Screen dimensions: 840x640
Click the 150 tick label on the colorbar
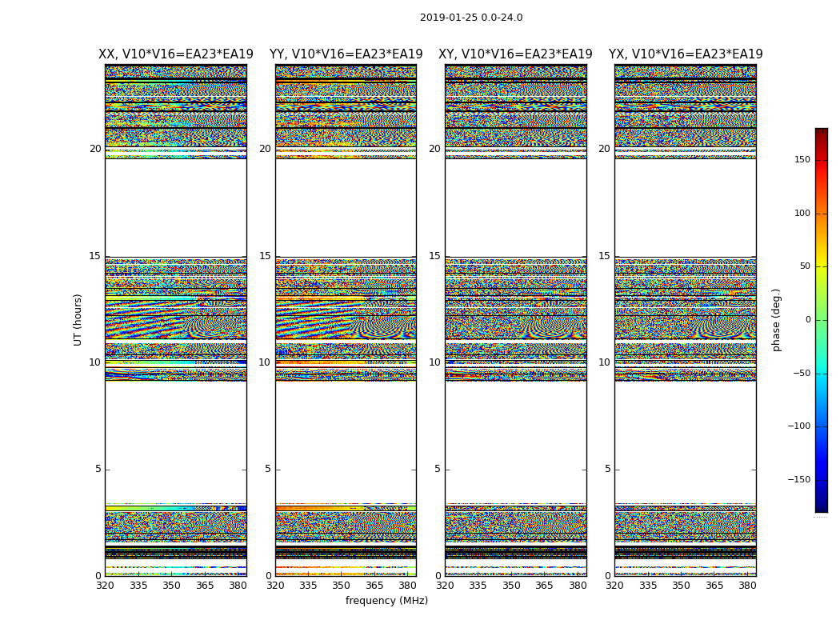click(802, 160)
